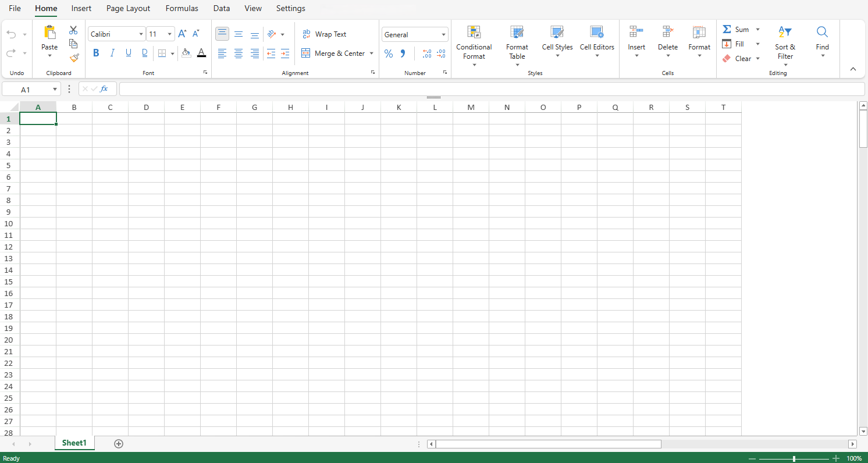Switch to the Settings tab

pos(291,8)
